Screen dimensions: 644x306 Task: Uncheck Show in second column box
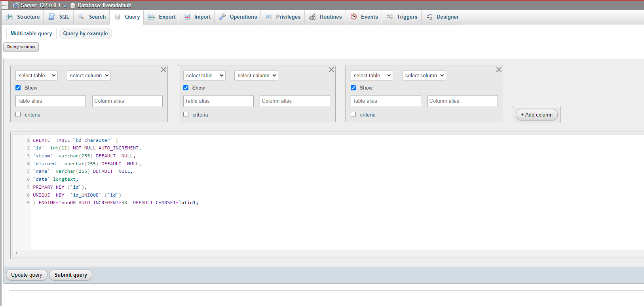(x=186, y=88)
